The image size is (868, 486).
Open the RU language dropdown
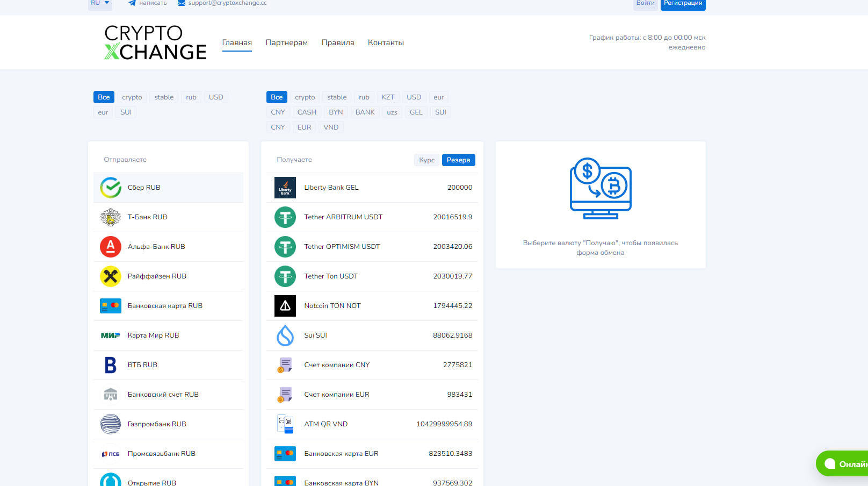pos(100,4)
